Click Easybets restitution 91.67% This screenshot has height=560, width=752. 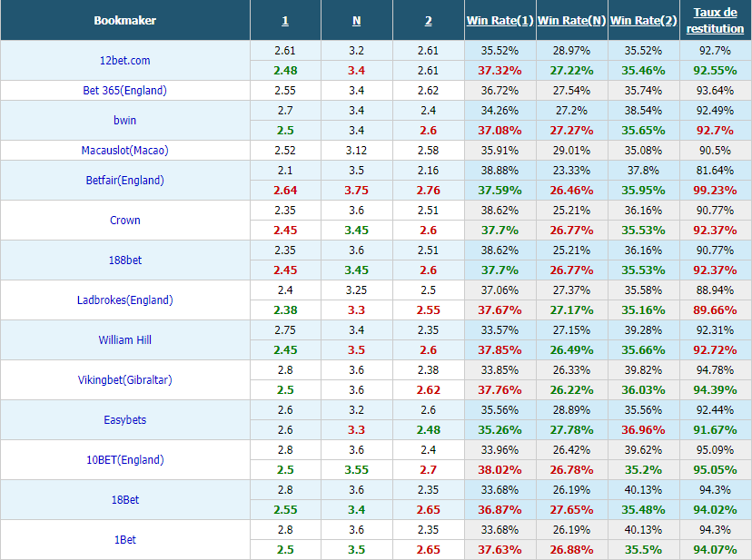coord(715,430)
